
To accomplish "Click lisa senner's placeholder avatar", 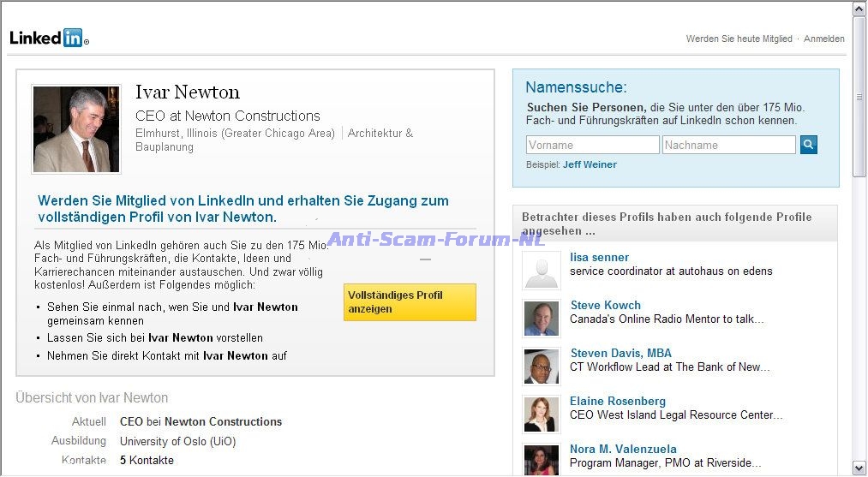I will point(541,271).
